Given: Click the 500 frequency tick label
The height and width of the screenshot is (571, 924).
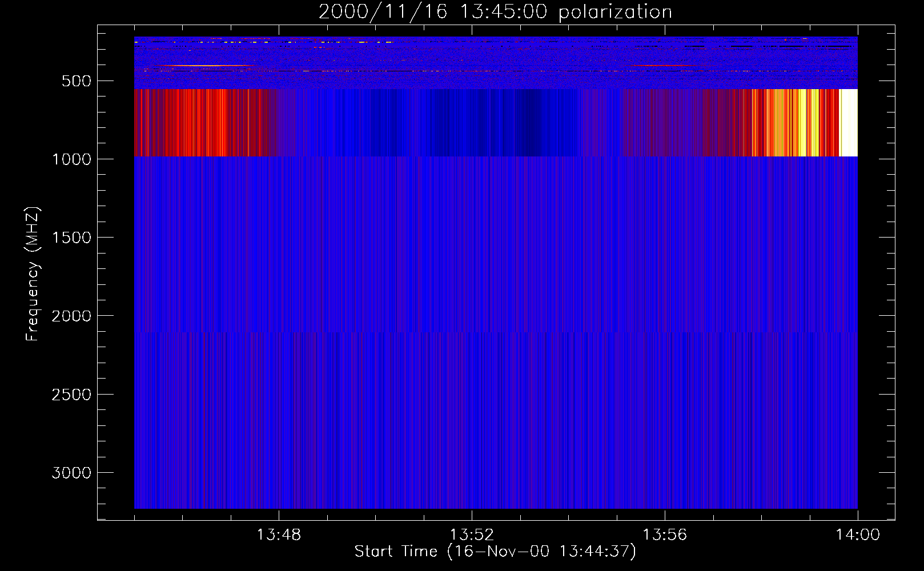Looking at the screenshot, I should click(77, 81).
